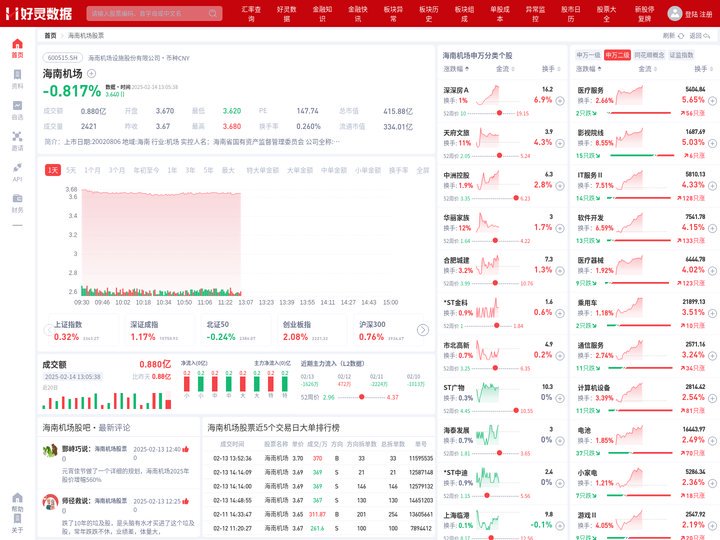Sort stocks list by 金流
Viewport: 720px width, 540px height.
click(x=505, y=69)
